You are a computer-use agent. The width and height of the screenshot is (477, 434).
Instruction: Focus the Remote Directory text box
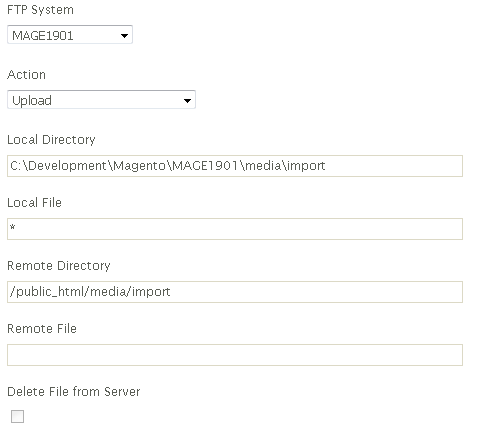pos(235,292)
